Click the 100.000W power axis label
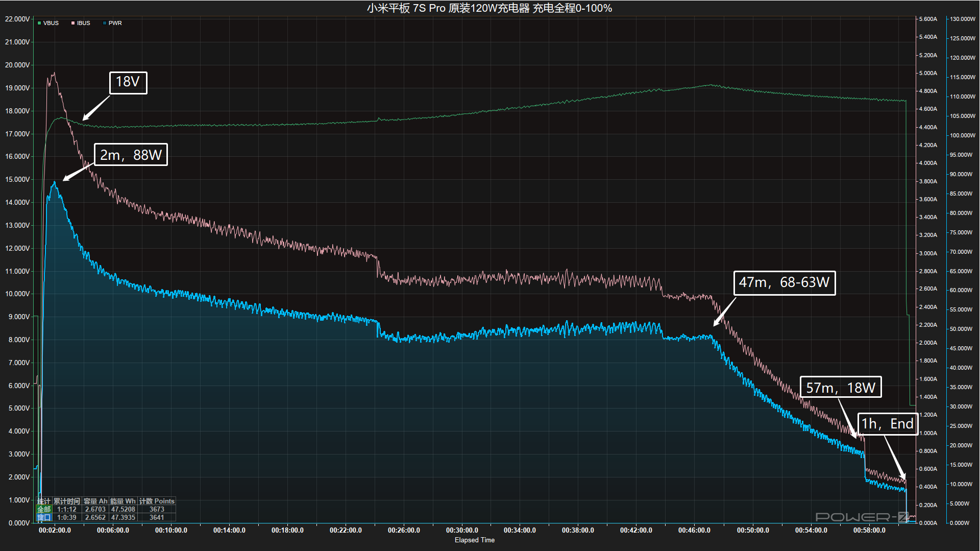The image size is (980, 551). click(x=962, y=135)
